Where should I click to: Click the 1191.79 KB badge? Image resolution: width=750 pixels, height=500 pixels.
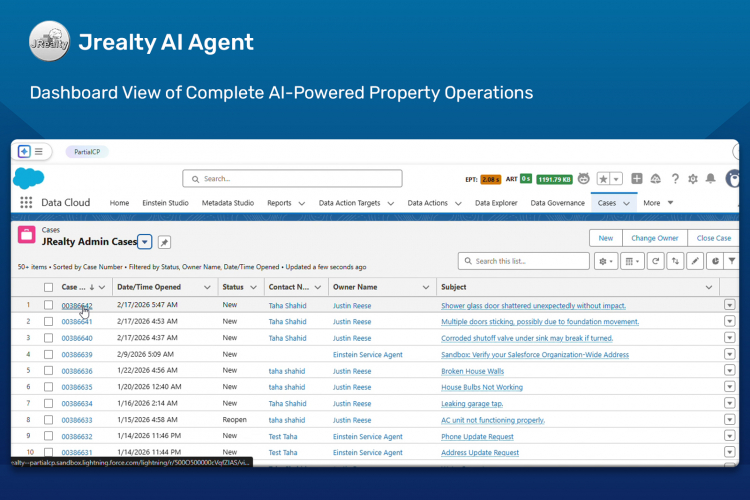pos(554,179)
